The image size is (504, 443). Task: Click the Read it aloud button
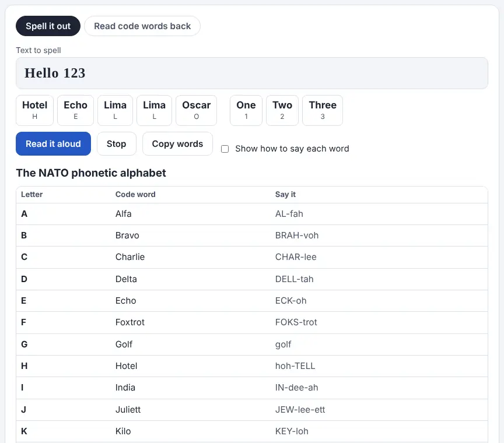53,143
